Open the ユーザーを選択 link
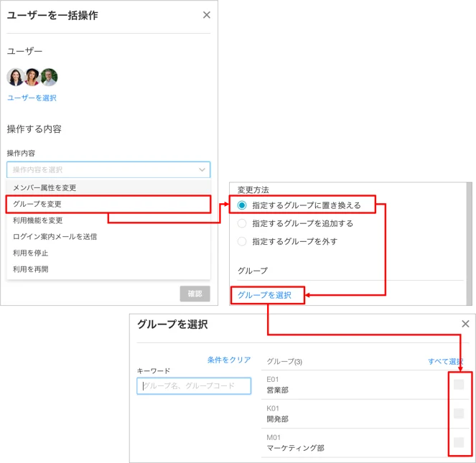This screenshot has width=476, height=463. tap(32, 98)
